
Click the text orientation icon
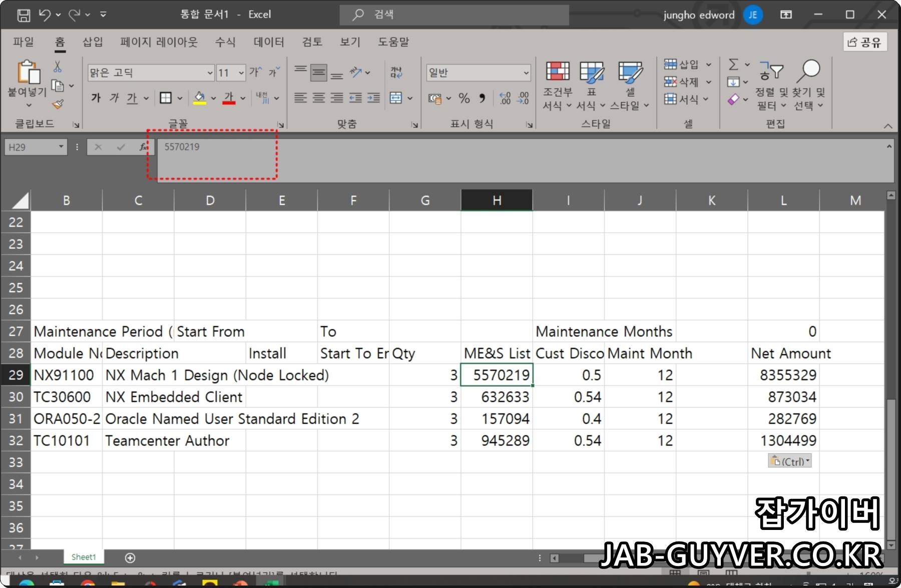[356, 73]
